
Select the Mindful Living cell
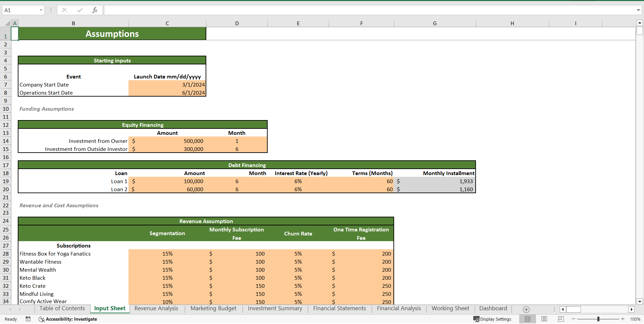(73, 294)
